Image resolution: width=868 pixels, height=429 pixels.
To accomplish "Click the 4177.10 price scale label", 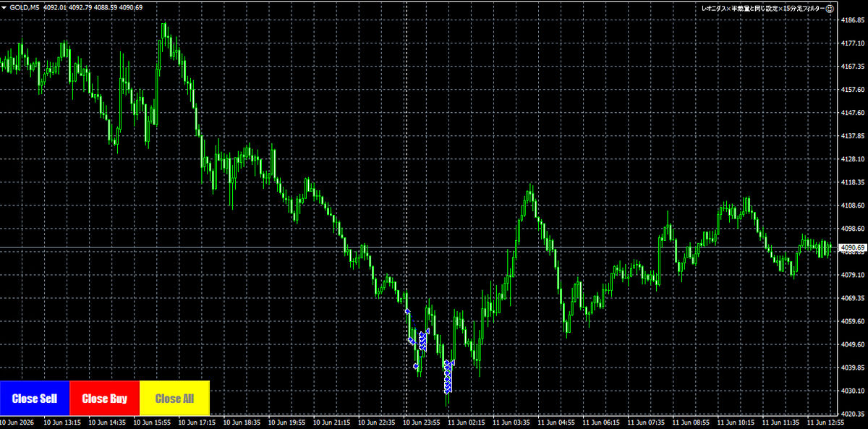I will tap(854, 43).
